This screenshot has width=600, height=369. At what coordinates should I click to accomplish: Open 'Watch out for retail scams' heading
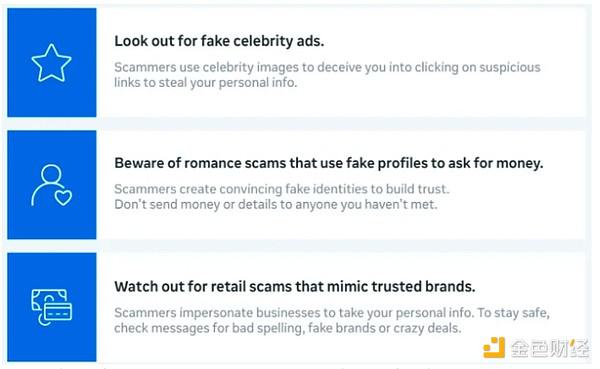(x=294, y=286)
